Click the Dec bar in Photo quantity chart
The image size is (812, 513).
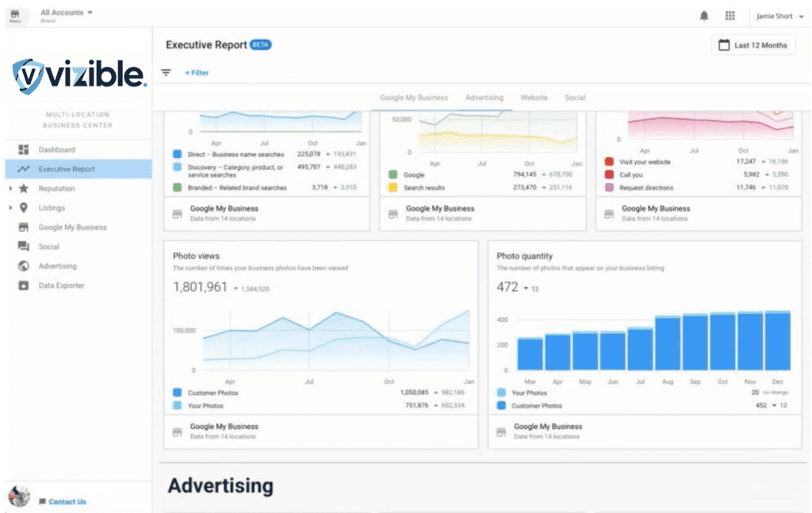[778, 341]
